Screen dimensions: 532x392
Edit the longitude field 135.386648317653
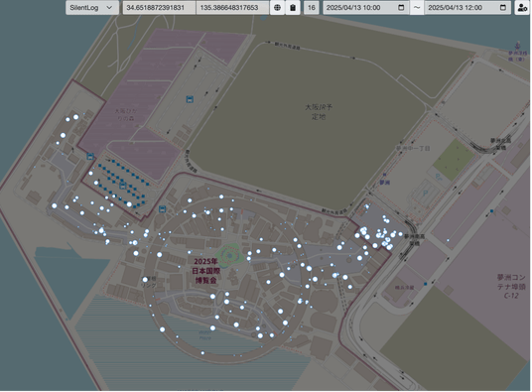click(x=232, y=8)
